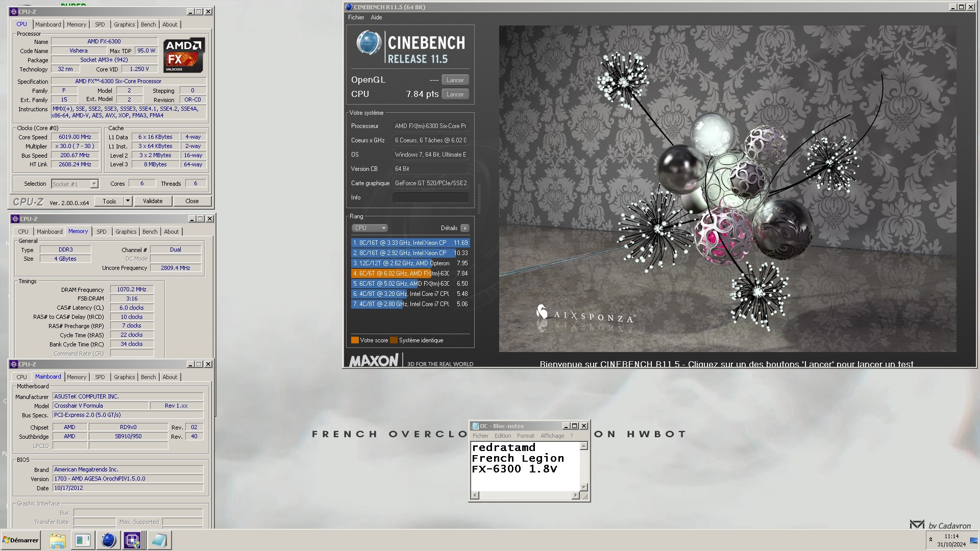The image size is (980, 551).
Task: Click the Notepad horizontal scrollbar left arrow
Action: pyautogui.click(x=475, y=495)
